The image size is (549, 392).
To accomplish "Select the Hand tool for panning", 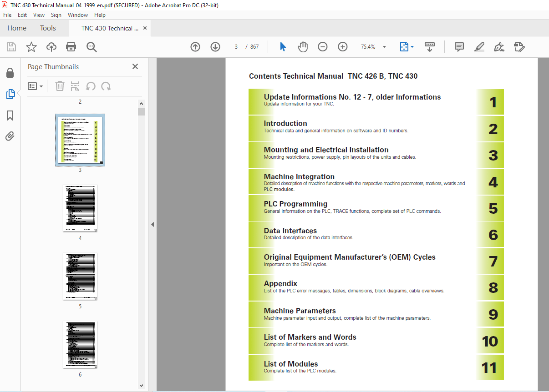I will point(302,47).
